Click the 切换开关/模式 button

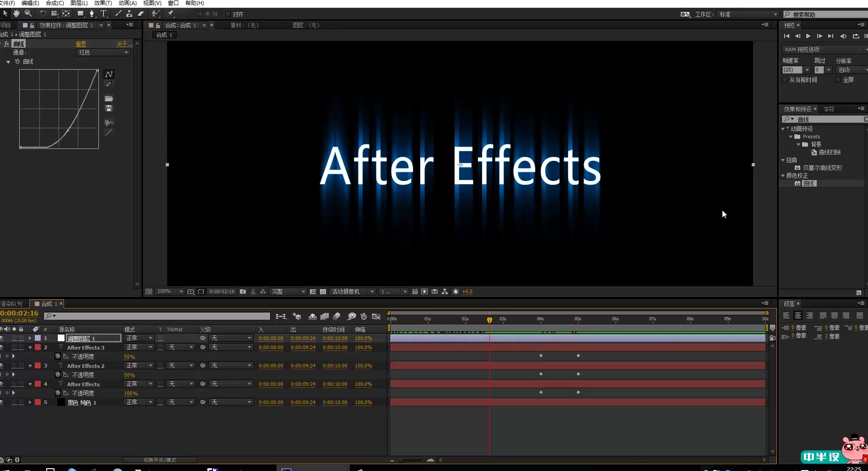tap(159, 460)
